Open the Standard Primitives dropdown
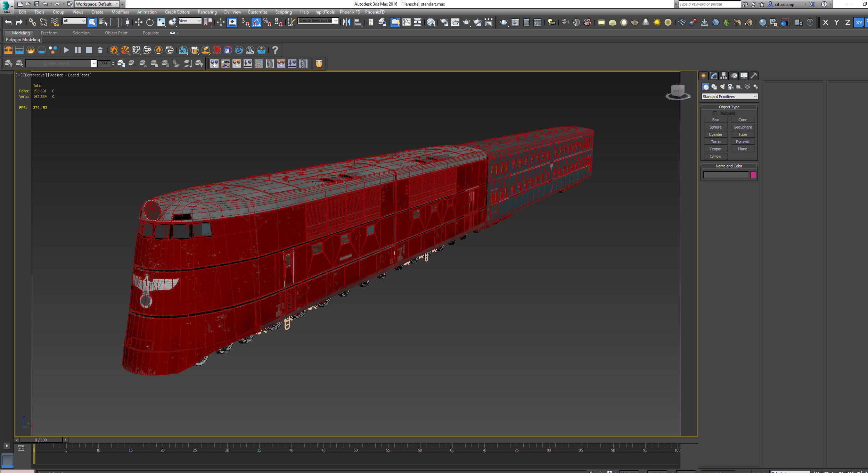The image size is (868, 473). 730,97
